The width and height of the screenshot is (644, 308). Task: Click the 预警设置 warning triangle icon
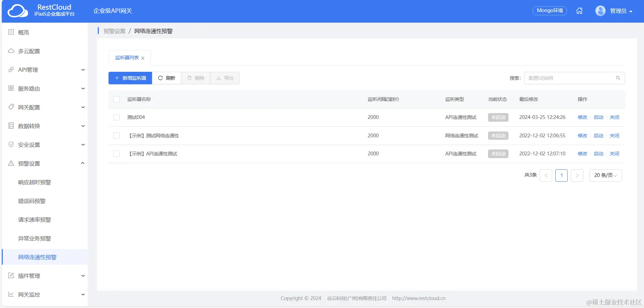click(11, 163)
